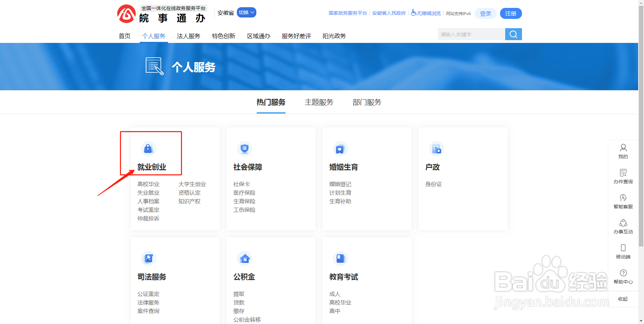Open 提取 under 公积金
The image size is (644, 324).
239,294
